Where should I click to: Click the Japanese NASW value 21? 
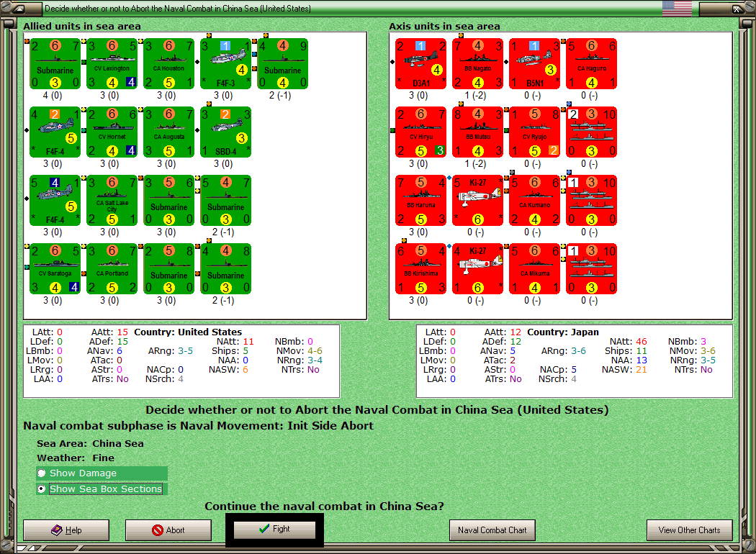(x=641, y=370)
